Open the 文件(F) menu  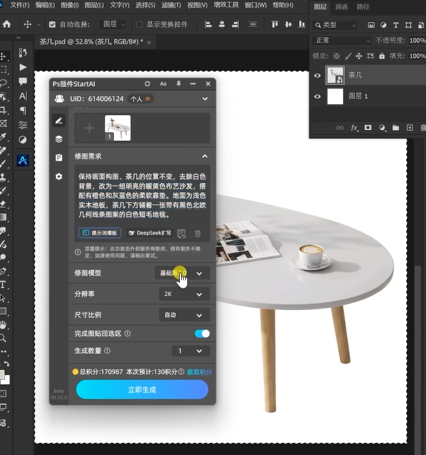point(19,5)
